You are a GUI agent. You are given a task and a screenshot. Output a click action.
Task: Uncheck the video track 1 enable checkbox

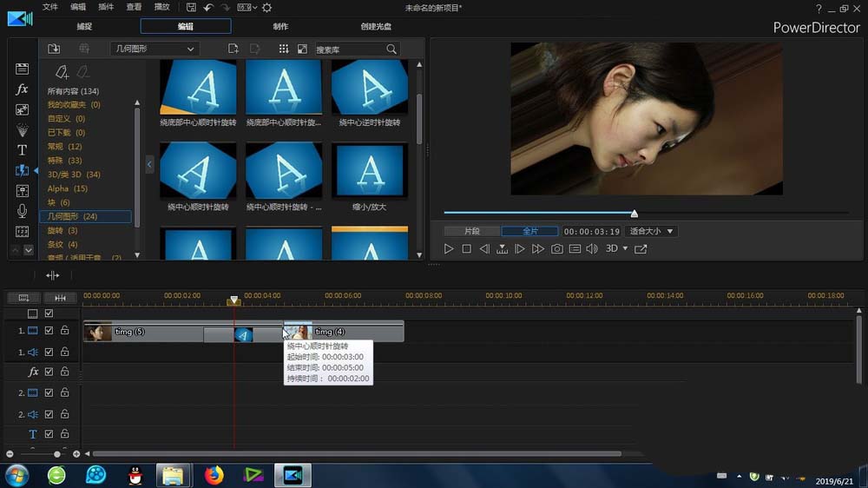[49, 331]
